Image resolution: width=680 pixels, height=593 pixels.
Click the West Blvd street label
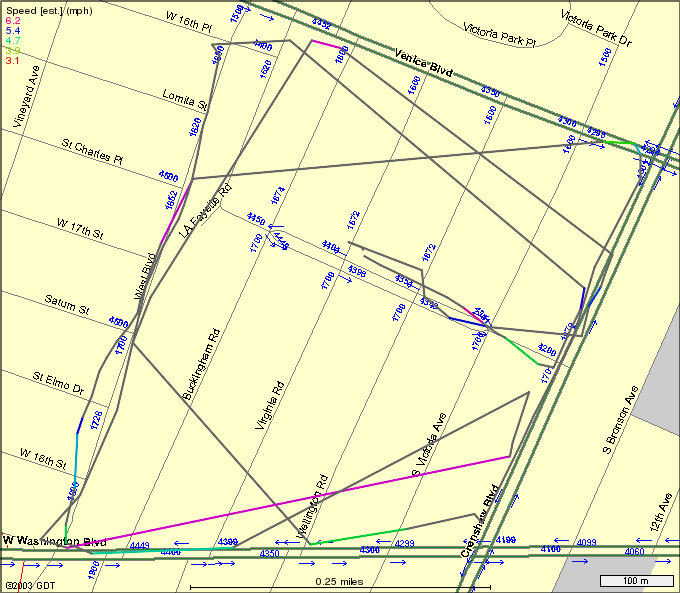click(x=145, y=276)
